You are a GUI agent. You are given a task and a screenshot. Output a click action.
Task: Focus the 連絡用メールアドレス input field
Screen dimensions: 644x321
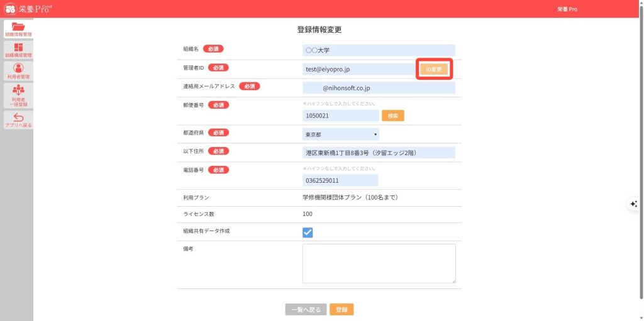(x=378, y=89)
